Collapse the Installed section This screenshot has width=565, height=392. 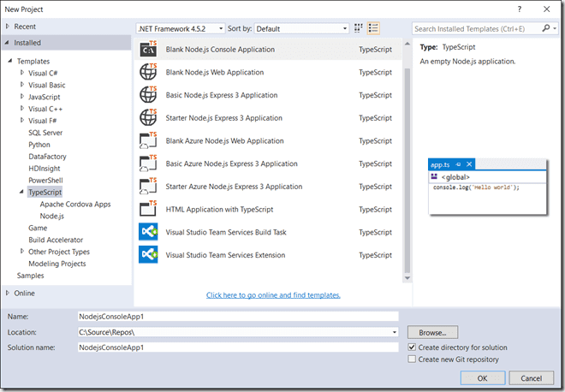click(8, 43)
